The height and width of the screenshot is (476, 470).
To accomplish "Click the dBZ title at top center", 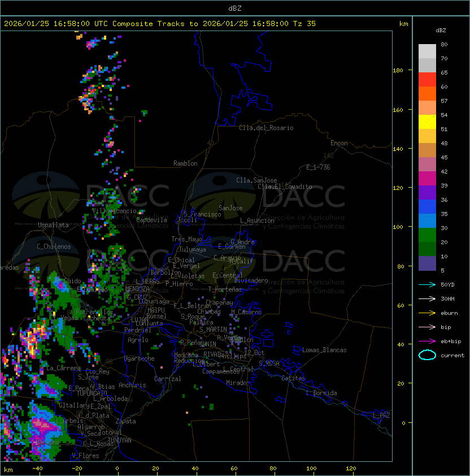I will (x=235, y=8).
